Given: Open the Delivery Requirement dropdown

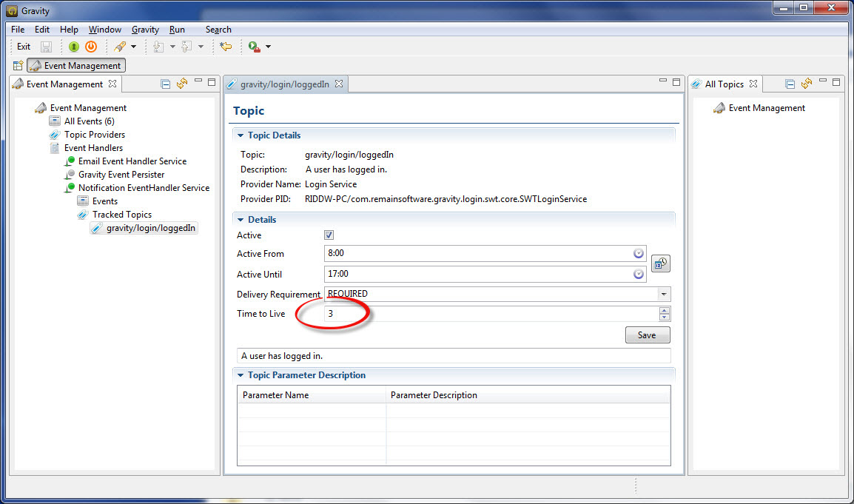Looking at the screenshot, I should (663, 294).
